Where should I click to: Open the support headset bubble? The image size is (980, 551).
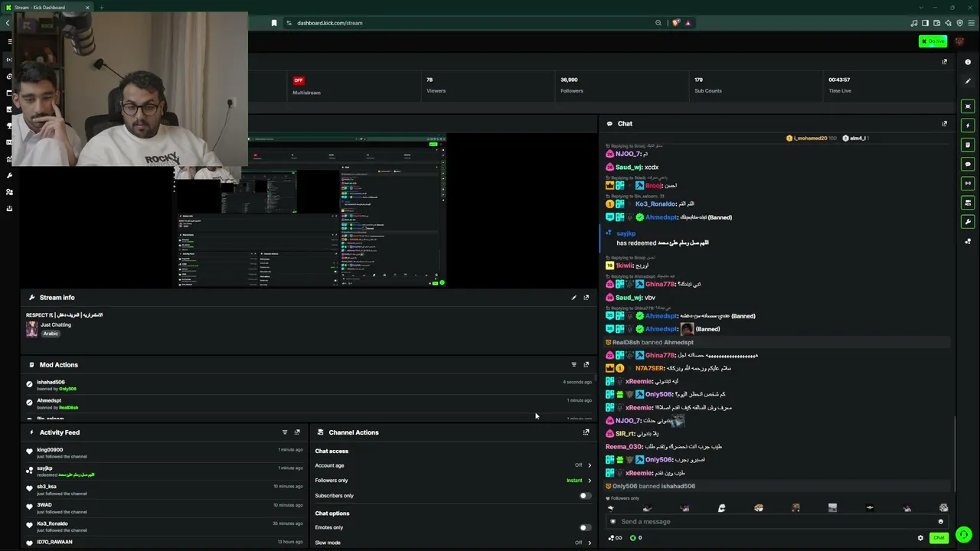pyautogui.click(x=964, y=535)
